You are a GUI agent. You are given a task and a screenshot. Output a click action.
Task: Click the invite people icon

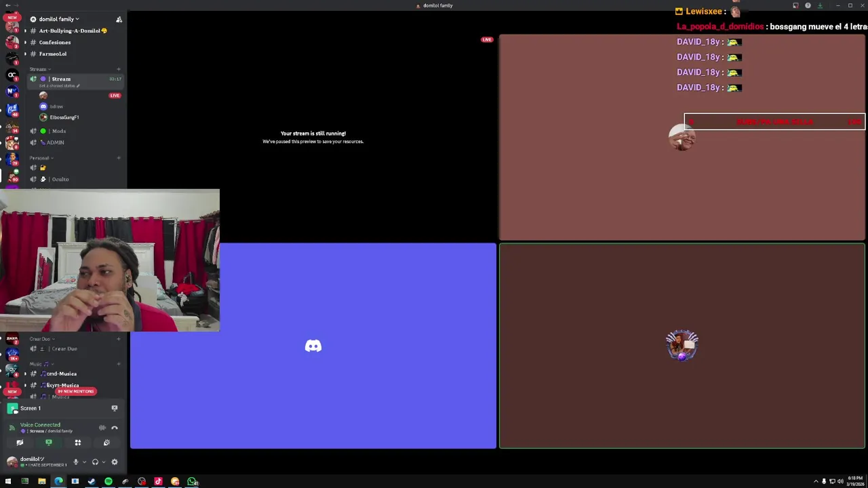tap(119, 19)
